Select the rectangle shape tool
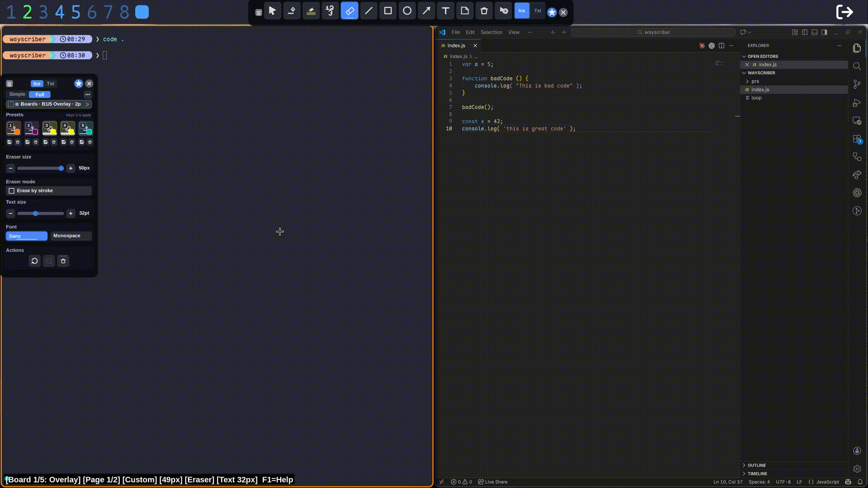This screenshot has width=868, height=488. coord(388,11)
